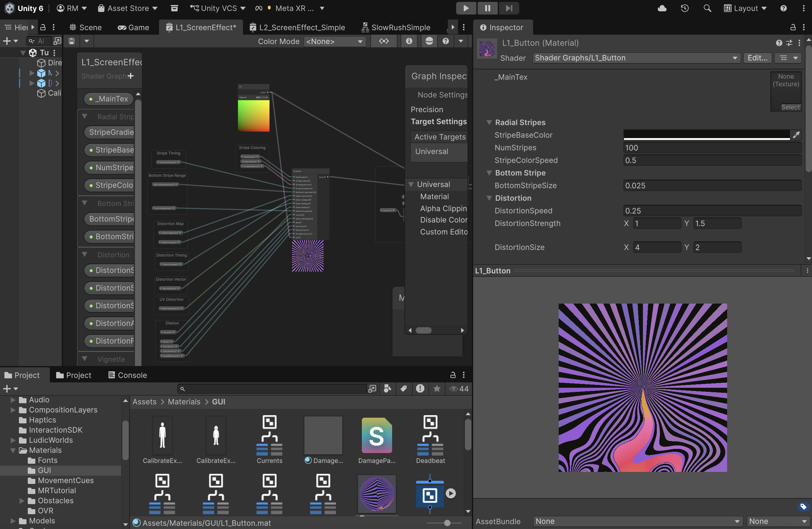The height and width of the screenshot is (529, 812).
Task: Add a blackboard property plus button
Action: (130, 76)
